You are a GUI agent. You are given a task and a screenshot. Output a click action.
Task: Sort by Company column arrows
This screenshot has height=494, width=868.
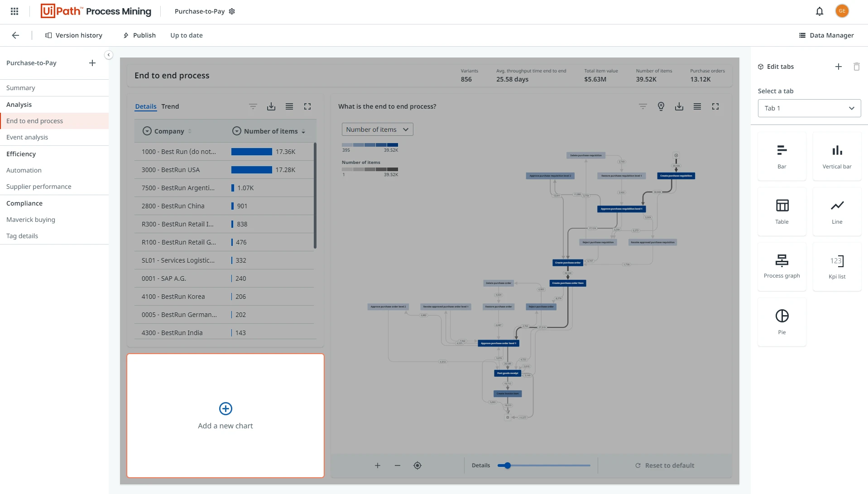tap(190, 131)
